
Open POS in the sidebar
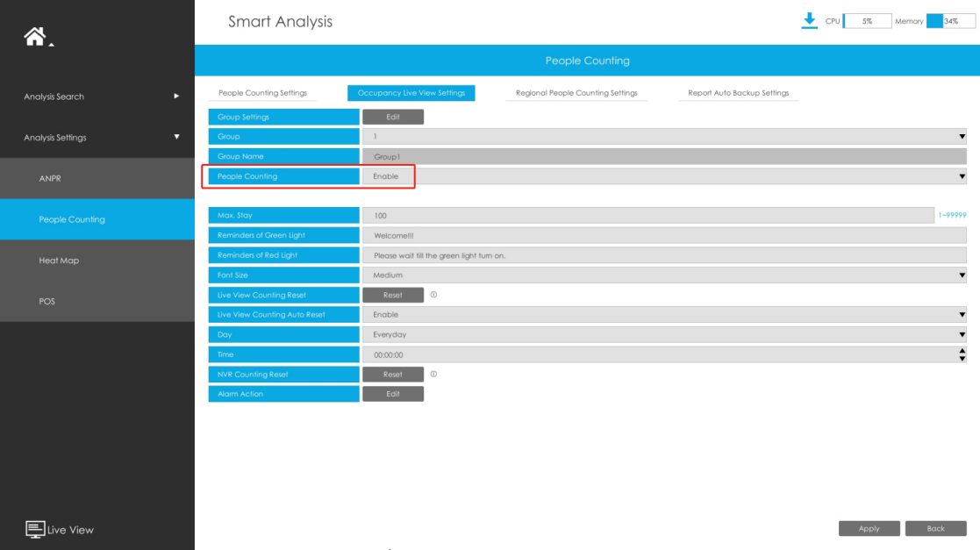(x=97, y=301)
